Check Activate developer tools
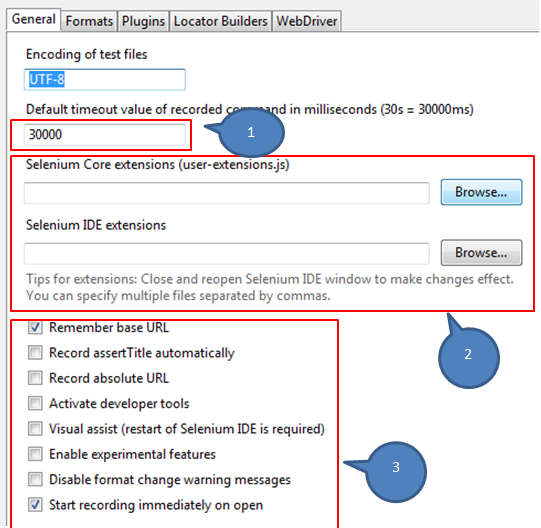Screen dimensions: 541x528 point(35,403)
